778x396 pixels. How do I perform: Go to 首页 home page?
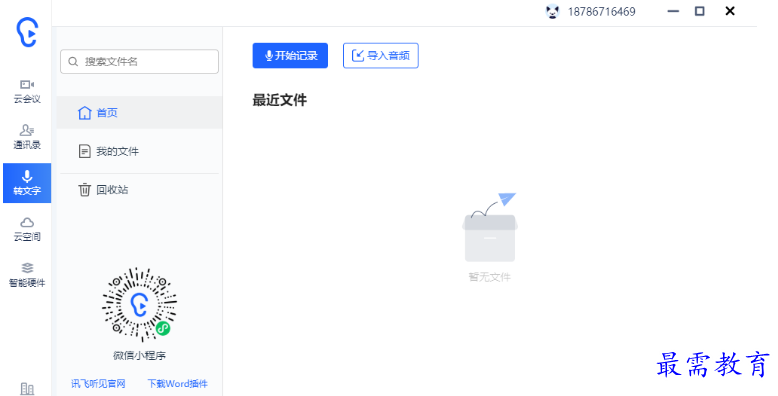[139, 113]
